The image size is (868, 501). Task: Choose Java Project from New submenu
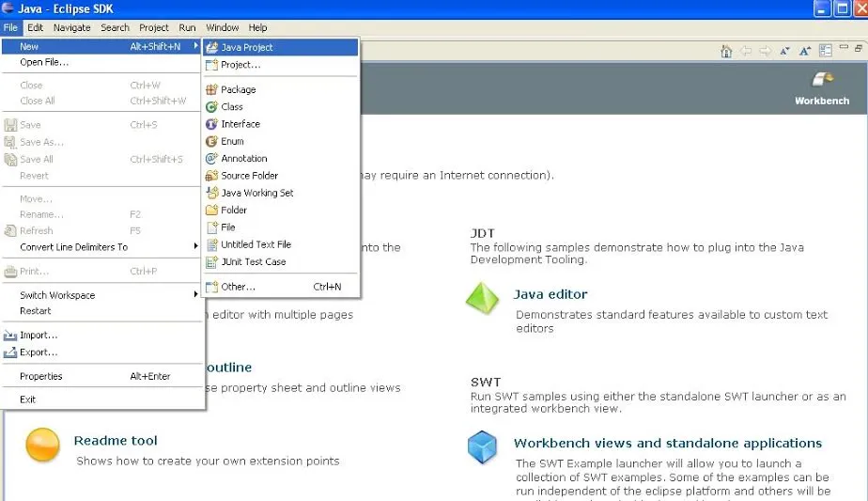tap(247, 47)
